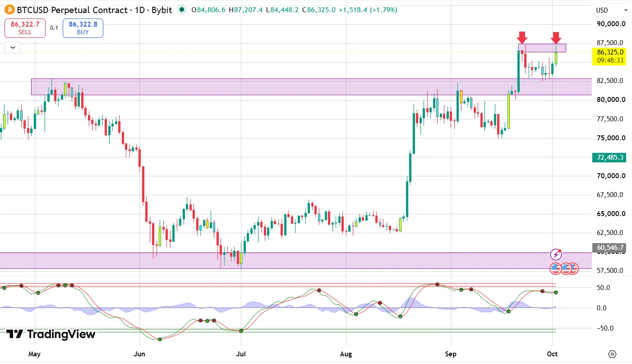The image size is (632, 364).
Task: Click the Sep label on time axis
Action: click(x=450, y=354)
